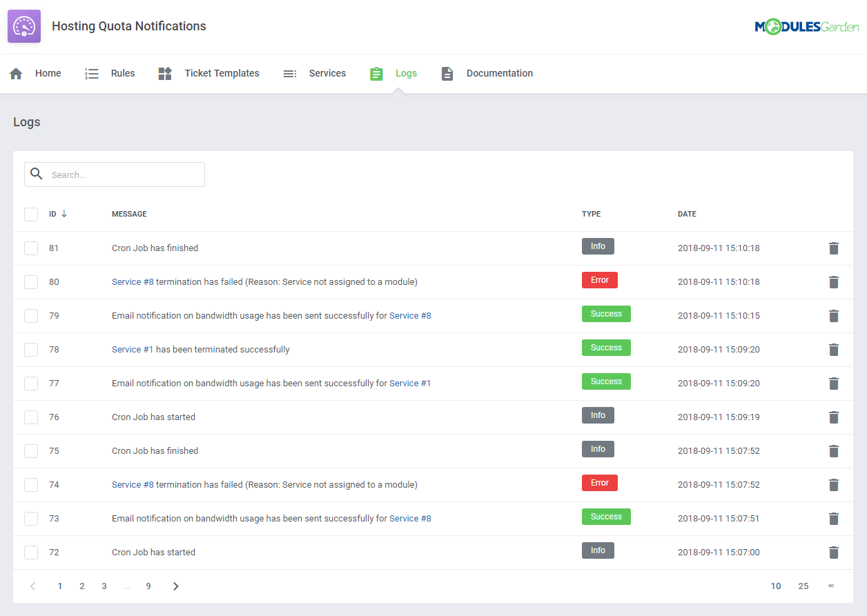The width and height of the screenshot is (867, 616).
Task: Click the ModulesGarden logo
Action: pyautogui.click(x=806, y=27)
